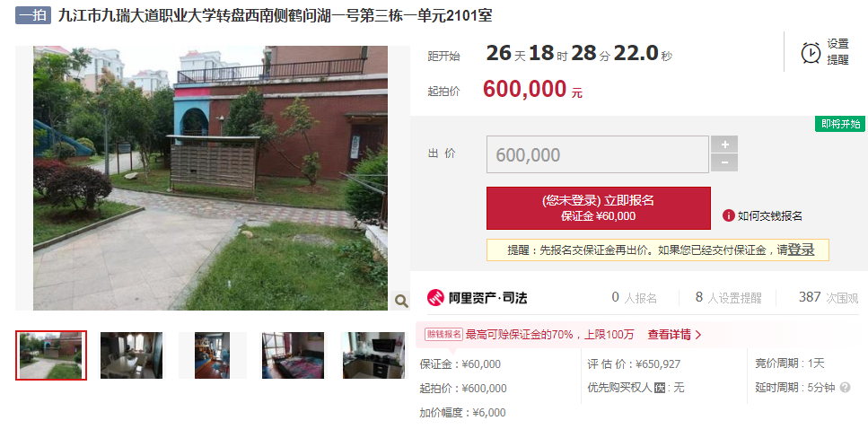The width and height of the screenshot is (868, 438).
Task: Click the 一拍 badge before the title
Action: click(33, 15)
